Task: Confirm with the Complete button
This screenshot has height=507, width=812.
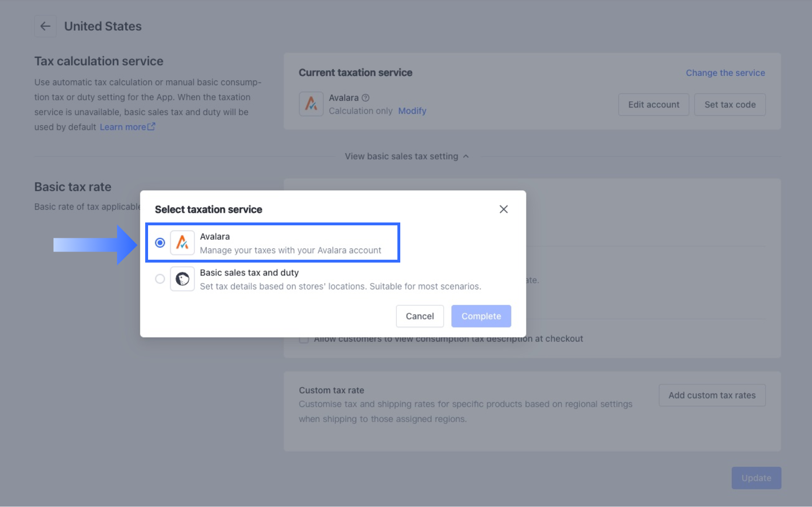Action: [481, 316]
